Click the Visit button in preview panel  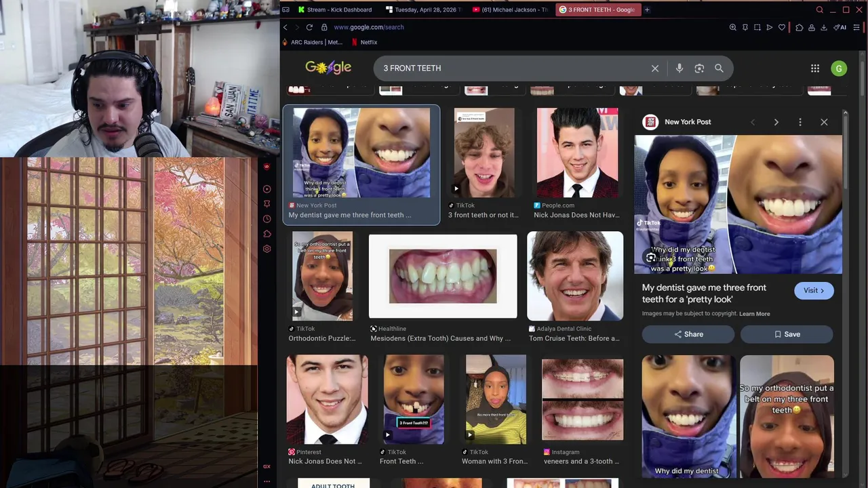click(814, 291)
